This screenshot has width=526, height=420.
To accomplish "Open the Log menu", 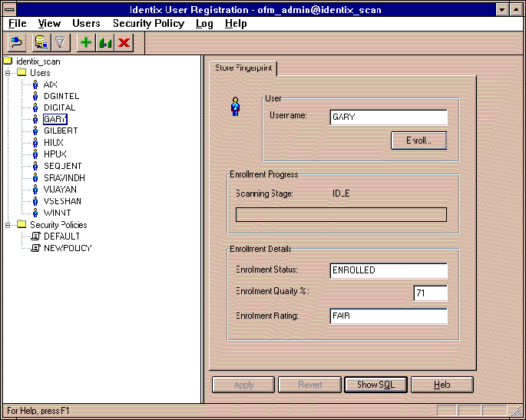I will click(x=204, y=24).
